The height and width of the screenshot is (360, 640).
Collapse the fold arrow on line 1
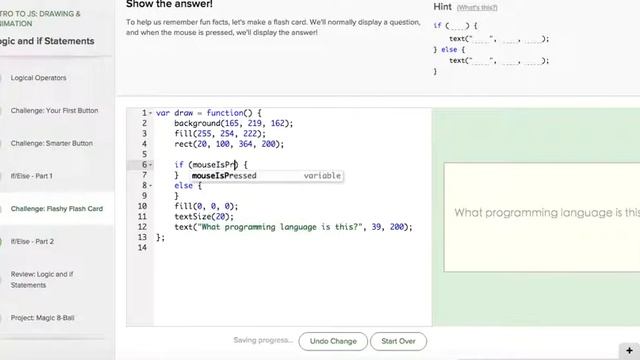coord(150,113)
